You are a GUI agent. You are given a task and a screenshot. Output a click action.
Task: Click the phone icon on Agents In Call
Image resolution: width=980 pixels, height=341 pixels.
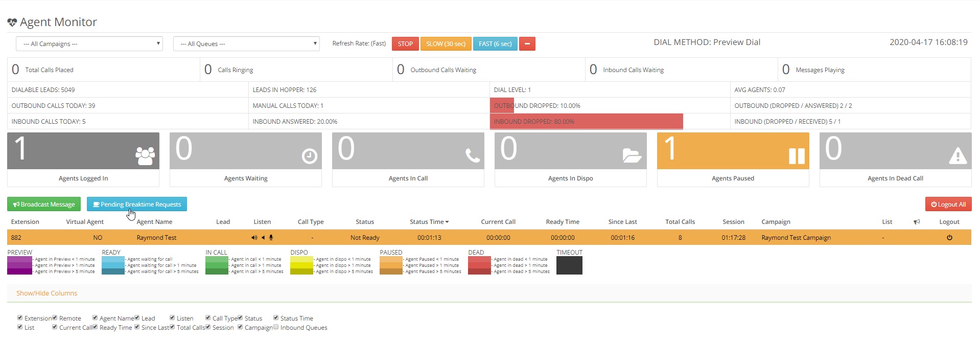pyautogui.click(x=472, y=155)
